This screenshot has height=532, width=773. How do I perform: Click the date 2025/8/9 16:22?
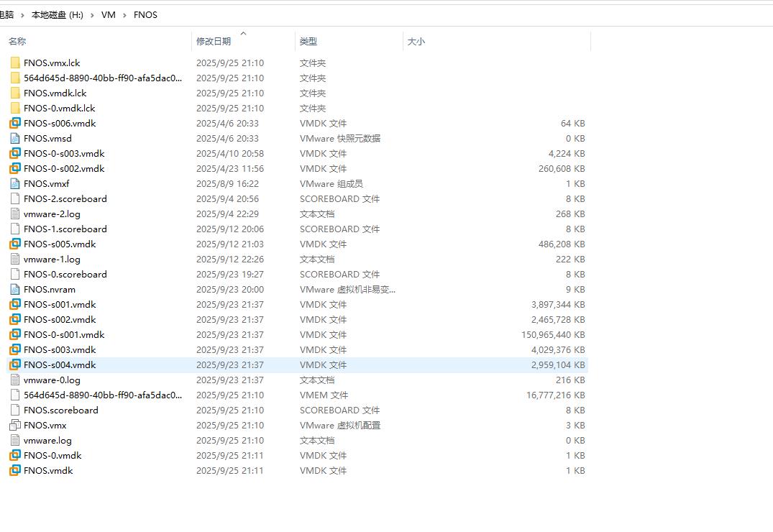(x=227, y=183)
